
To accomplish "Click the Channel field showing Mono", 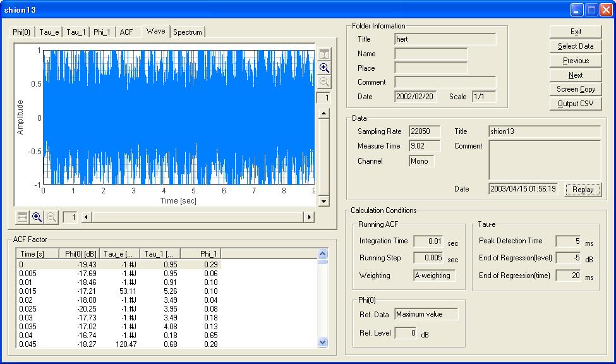I will [421, 161].
